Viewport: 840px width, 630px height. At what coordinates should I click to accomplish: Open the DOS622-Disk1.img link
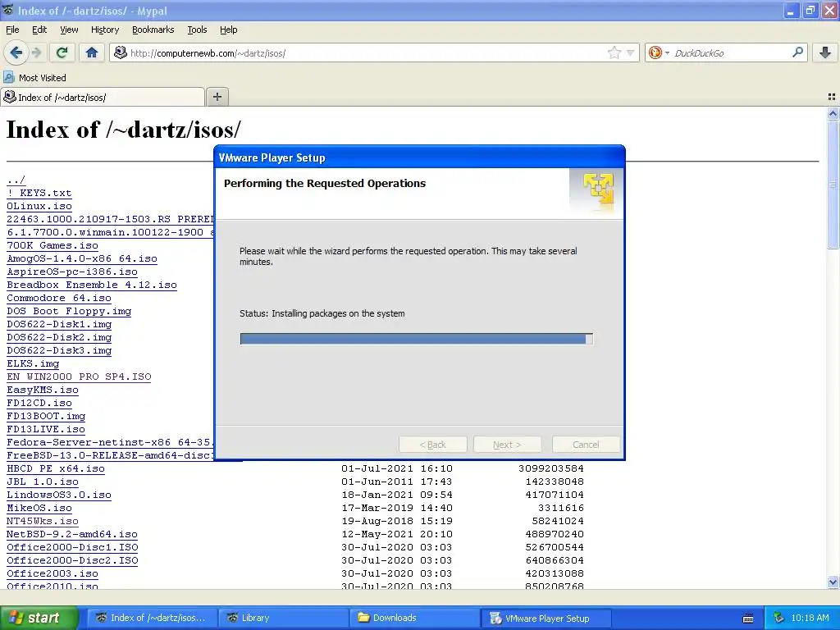(x=59, y=324)
